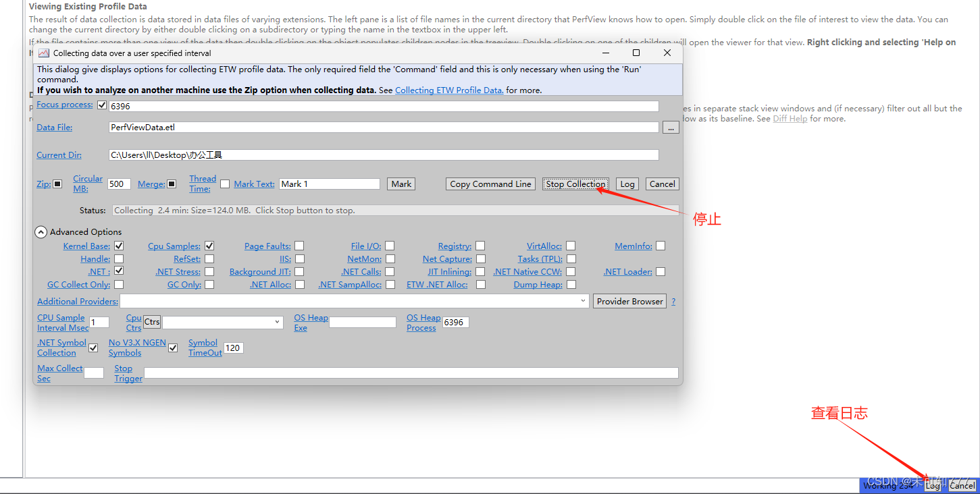
Task: Enable the Dump Heap checkbox
Action: coord(571,284)
